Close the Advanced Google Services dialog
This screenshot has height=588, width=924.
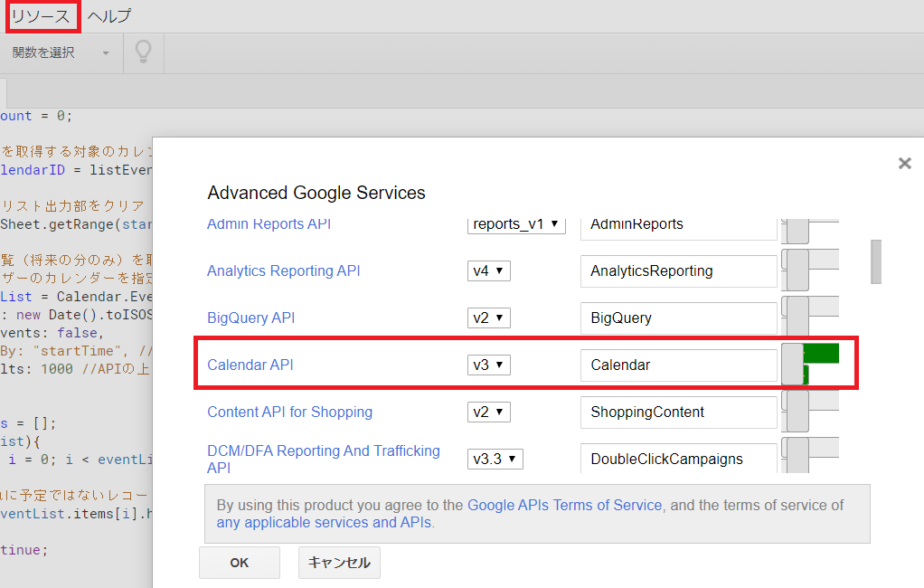[904, 164]
